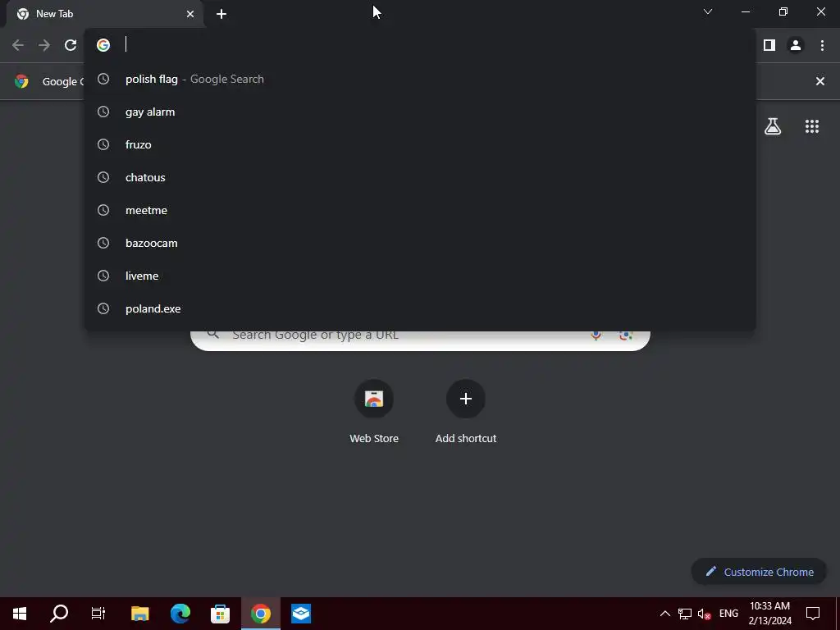
Task: Click the muted volume tray icon
Action: [x=704, y=614]
